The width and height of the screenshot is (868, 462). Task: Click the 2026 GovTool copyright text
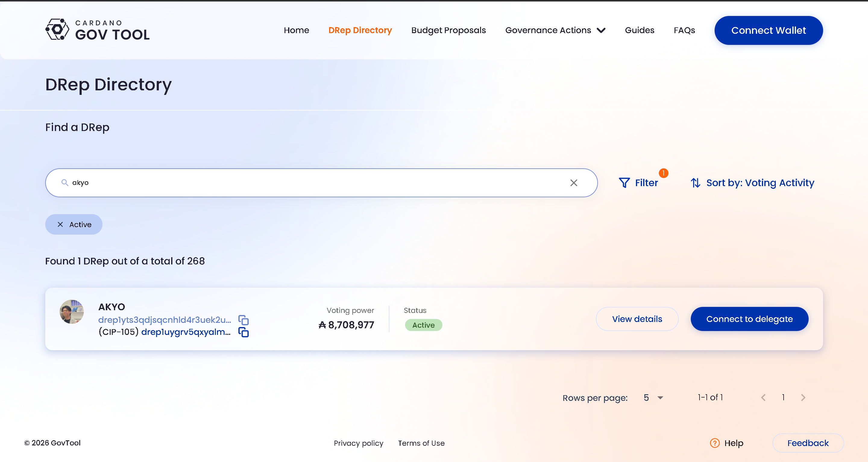click(x=52, y=443)
